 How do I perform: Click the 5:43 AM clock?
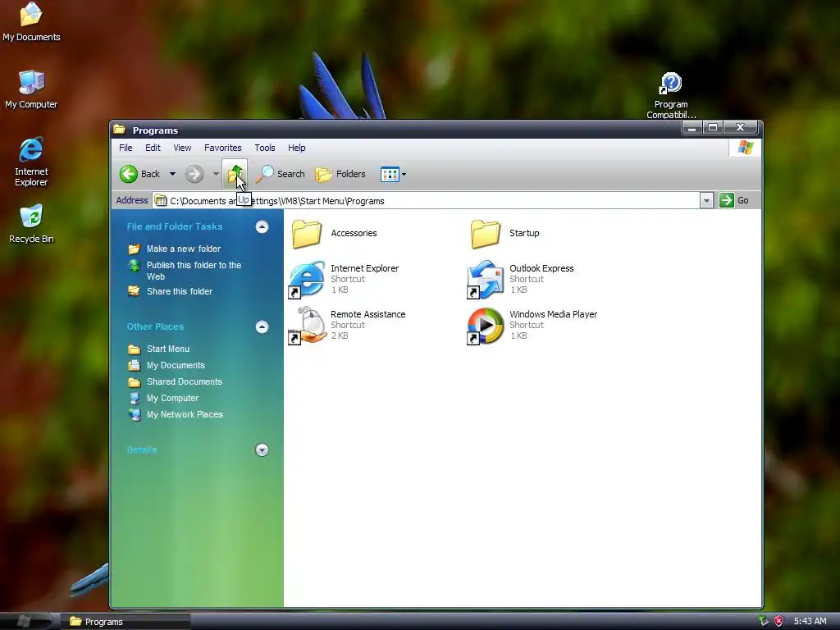[810, 622]
